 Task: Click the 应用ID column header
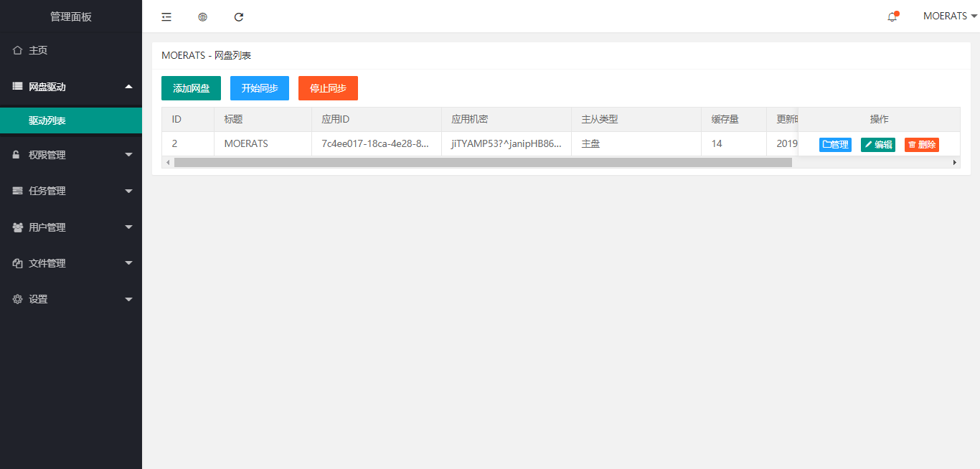tap(377, 119)
